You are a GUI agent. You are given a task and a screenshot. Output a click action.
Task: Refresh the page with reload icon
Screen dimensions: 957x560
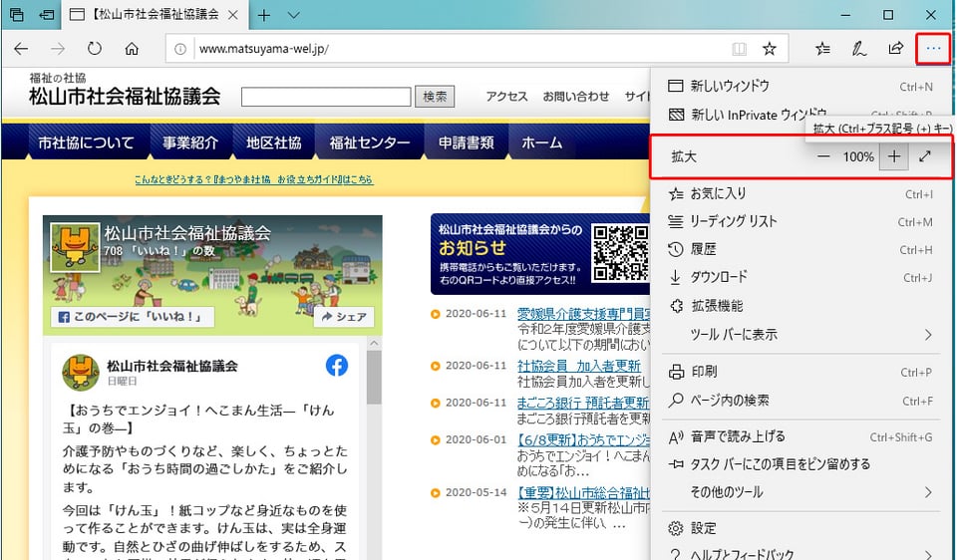(94, 49)
